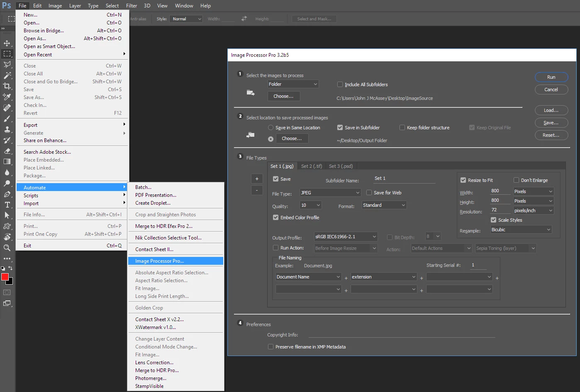Choose Batch from the Automate submenu

[x=175, y=187]
